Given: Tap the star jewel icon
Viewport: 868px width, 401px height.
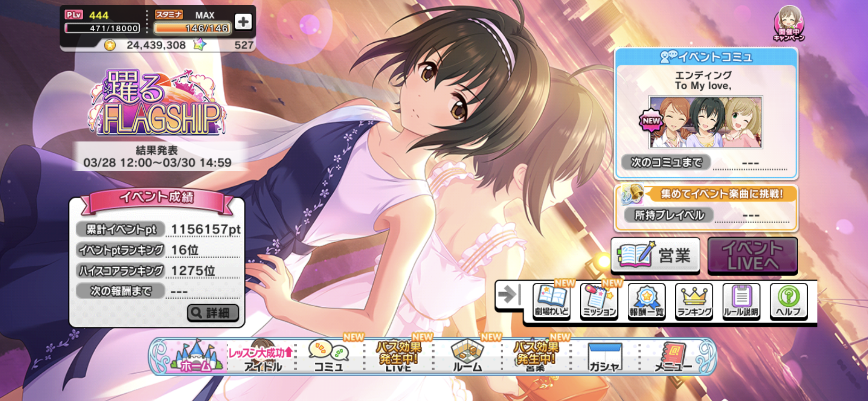Looking at the screenshot, I should (x=200, y=45).
